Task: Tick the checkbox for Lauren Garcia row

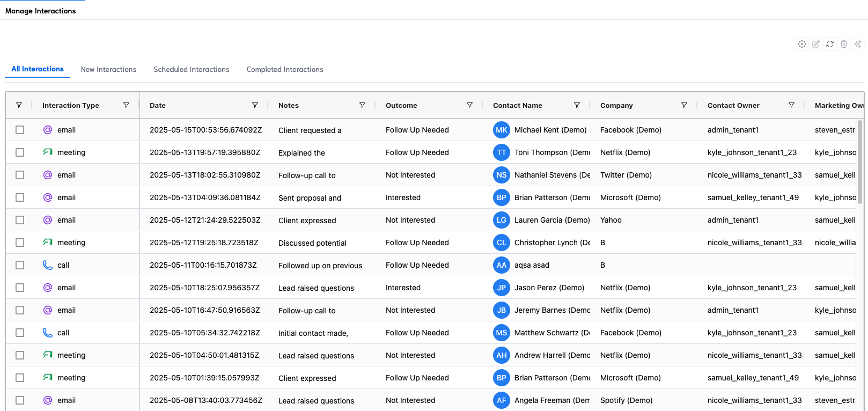Action: coord(20,220)
